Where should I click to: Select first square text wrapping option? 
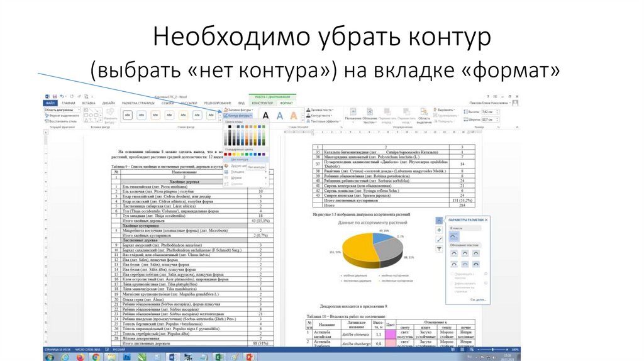(x=454, y=253)
